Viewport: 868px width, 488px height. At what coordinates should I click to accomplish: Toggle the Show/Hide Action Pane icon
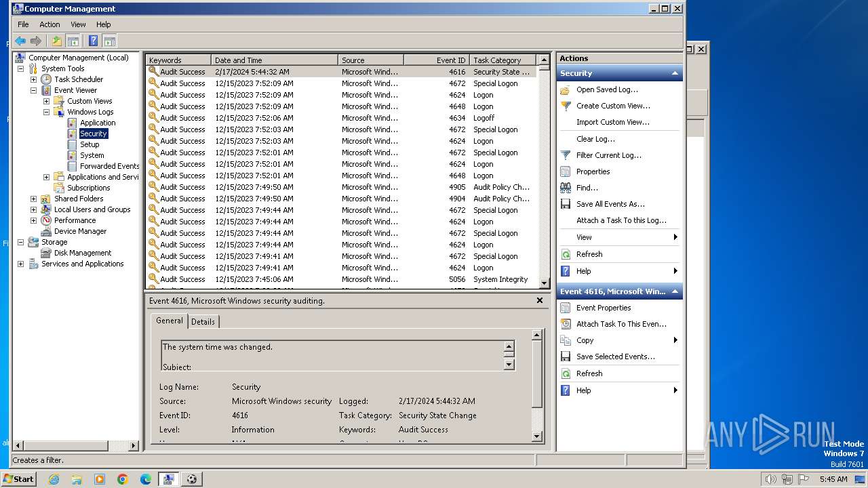pyautogui.click(x=109, y=41)
